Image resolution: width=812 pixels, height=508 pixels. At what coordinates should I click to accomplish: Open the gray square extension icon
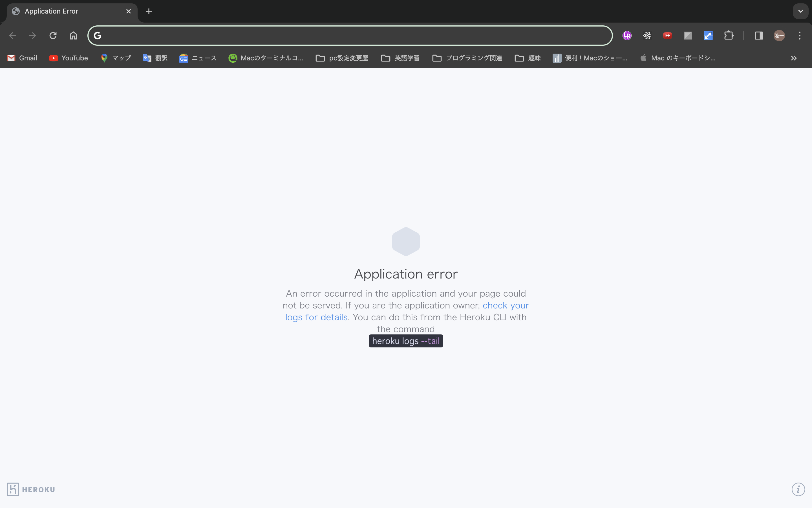pos(688,36)
